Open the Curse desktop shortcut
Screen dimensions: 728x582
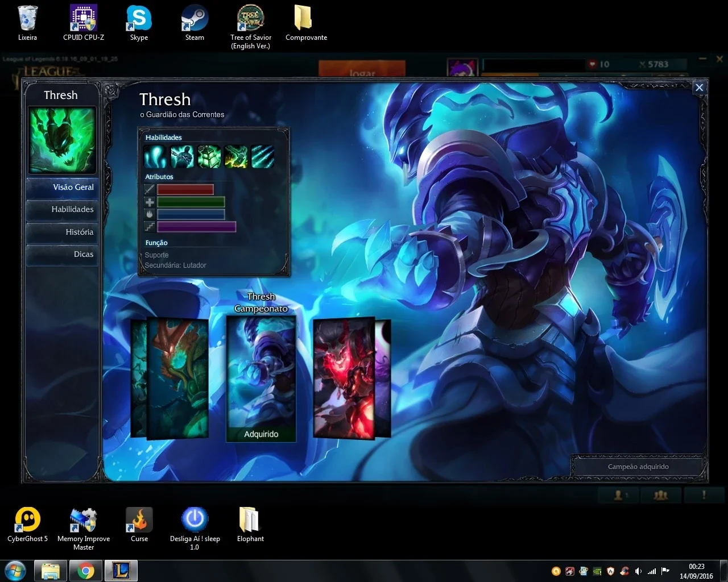coord(139,524)
